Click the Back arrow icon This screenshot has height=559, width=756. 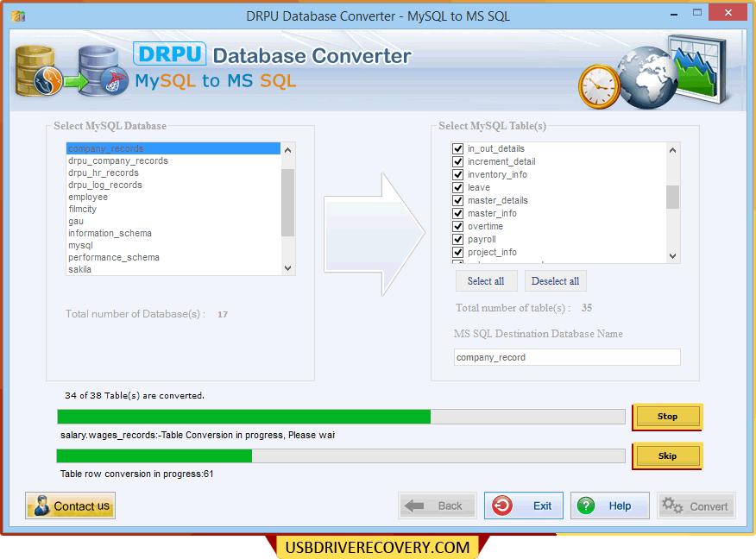click(414, 506)
